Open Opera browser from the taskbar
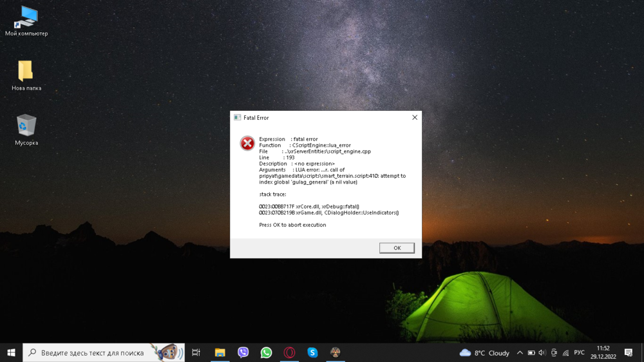Viewport: 644px width, 362px height. 290,352
